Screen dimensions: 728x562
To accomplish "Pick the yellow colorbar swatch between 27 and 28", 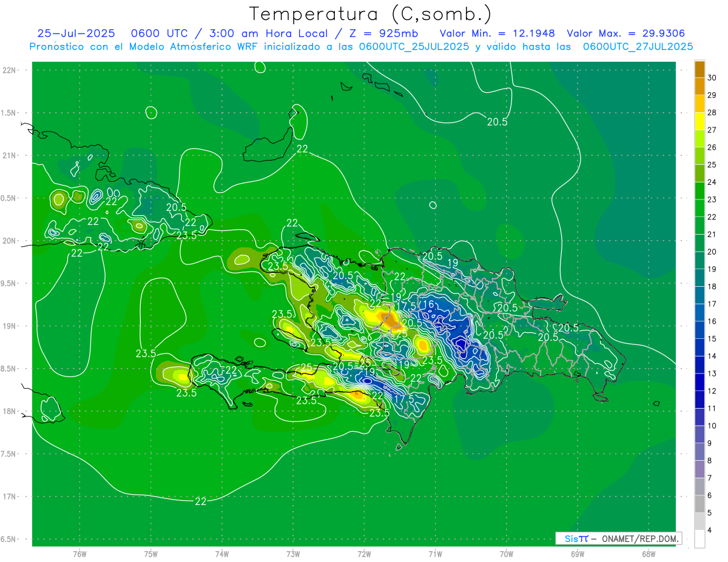I will 699,121.
